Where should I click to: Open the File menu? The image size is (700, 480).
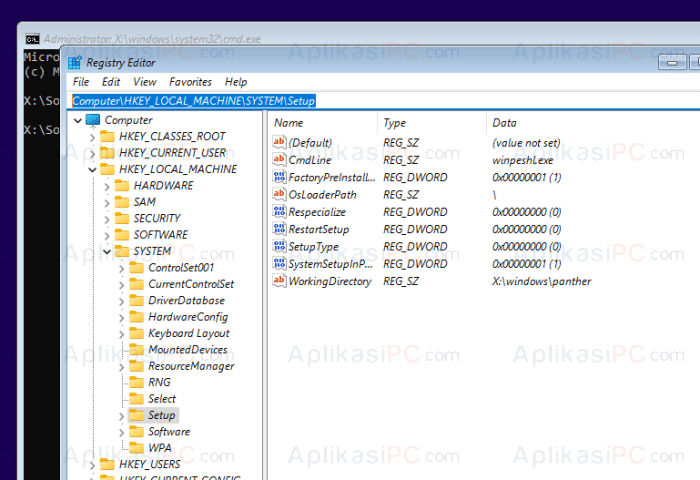[81, 82]
